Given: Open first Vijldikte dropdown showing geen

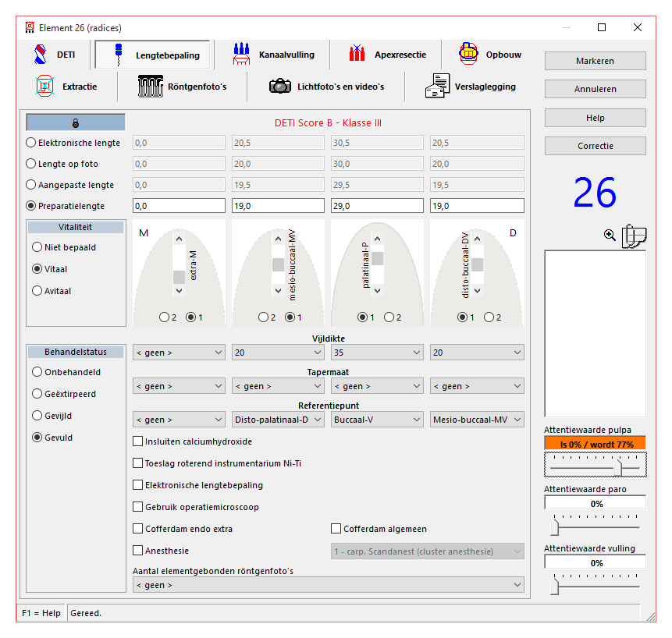Looking at the screenshot, I should pos(179,353).
